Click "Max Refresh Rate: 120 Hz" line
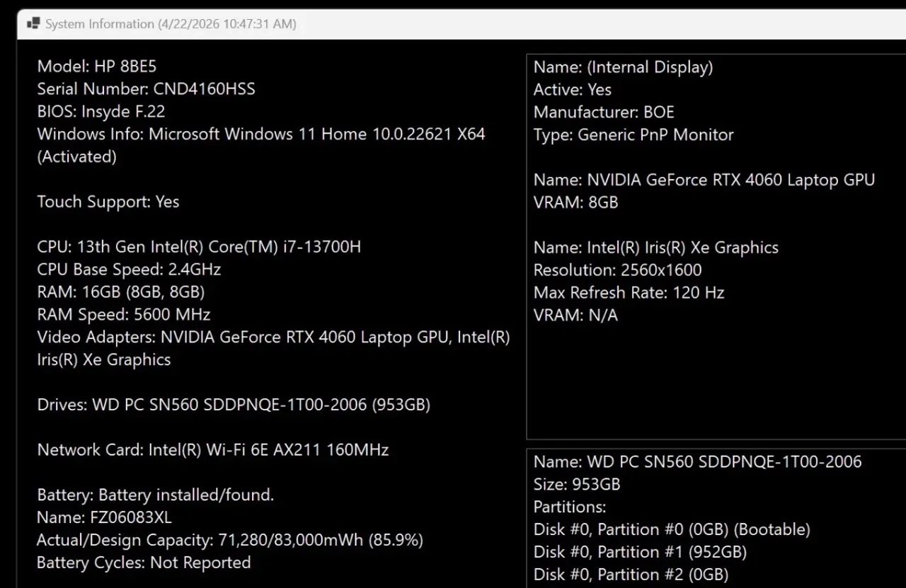906x588 pixels. click(x=629, y=293)
